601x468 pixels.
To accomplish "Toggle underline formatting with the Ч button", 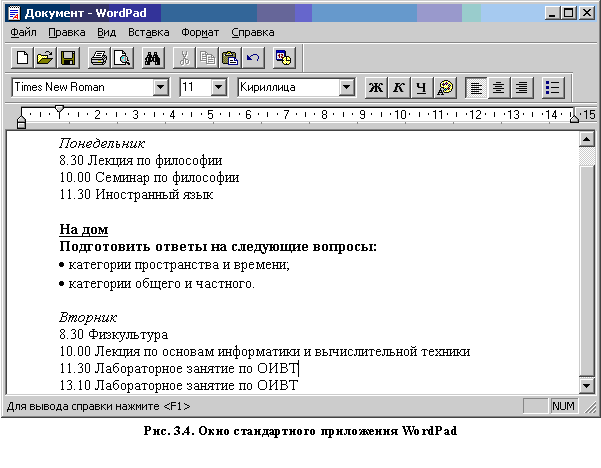I will coord(422,88).
